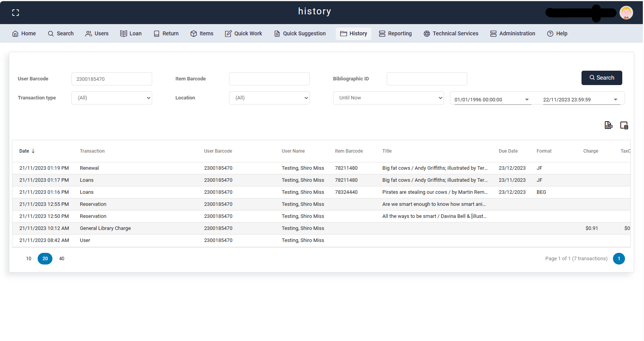644x341 pixels.
Task: Expand the start date picker arrow
Action: 527,100
